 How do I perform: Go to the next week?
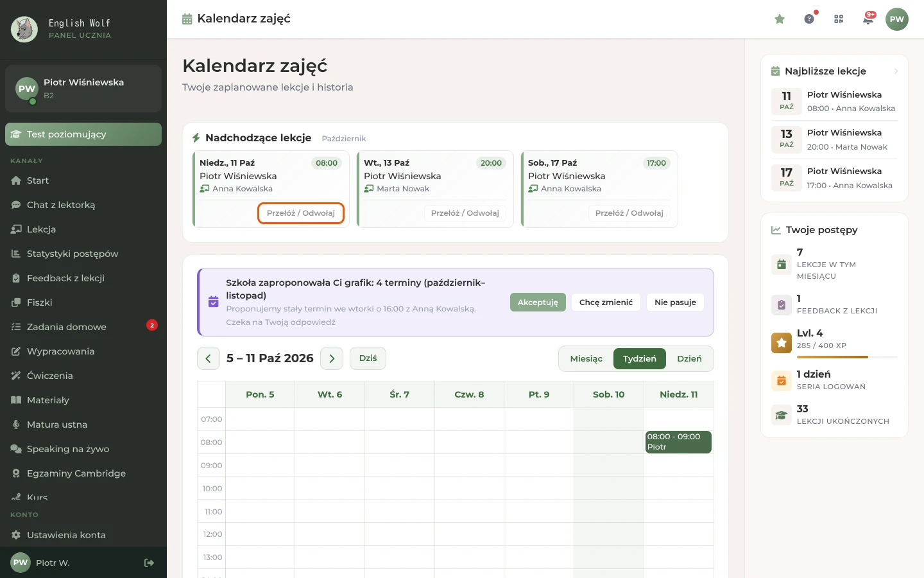[332, 358]
